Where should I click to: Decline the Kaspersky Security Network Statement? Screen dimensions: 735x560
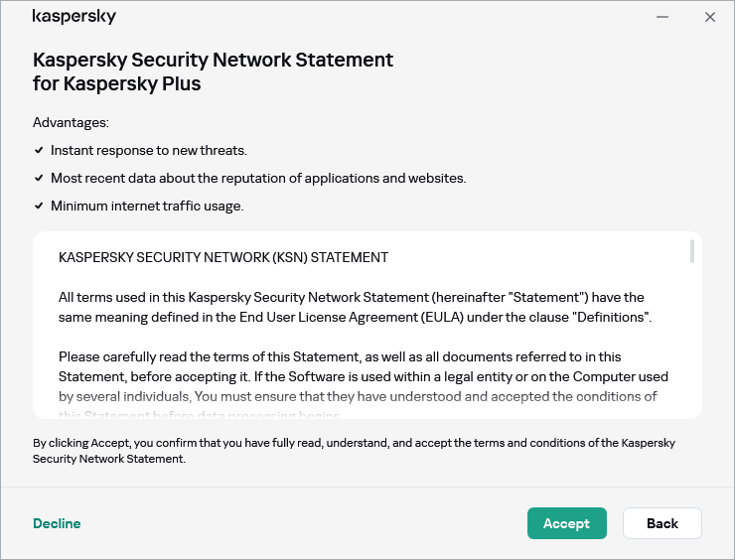pos(57,523)
